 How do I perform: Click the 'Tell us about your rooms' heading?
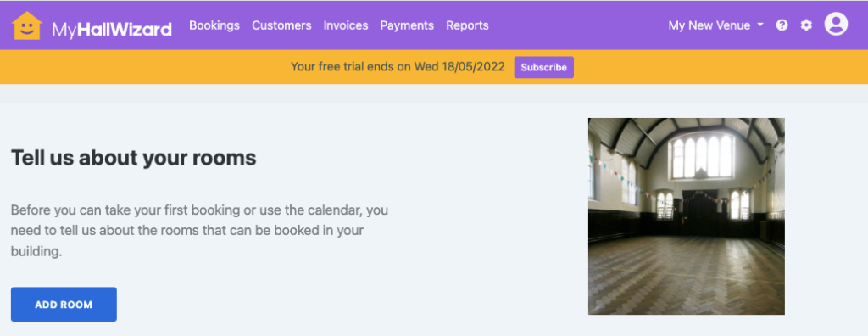(x=133, y=158)
